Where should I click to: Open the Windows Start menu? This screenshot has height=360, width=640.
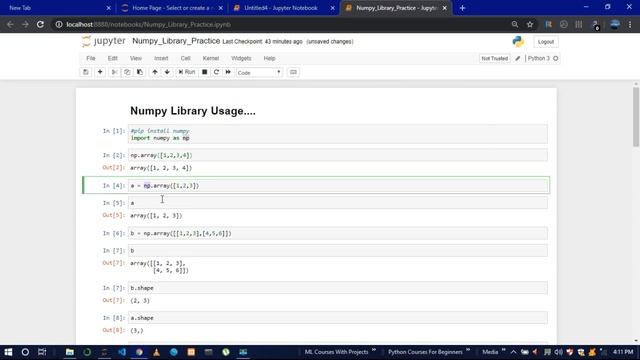tap(8, 352)
